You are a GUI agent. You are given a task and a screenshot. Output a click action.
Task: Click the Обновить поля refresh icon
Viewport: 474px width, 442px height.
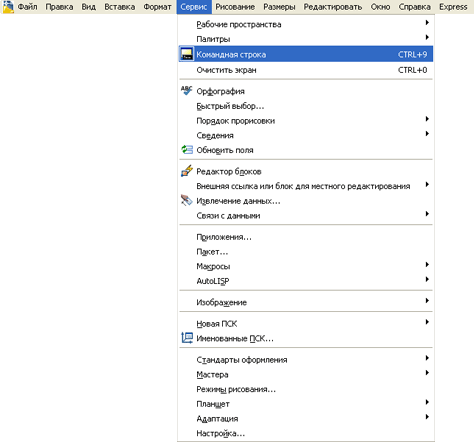(187, 150)
